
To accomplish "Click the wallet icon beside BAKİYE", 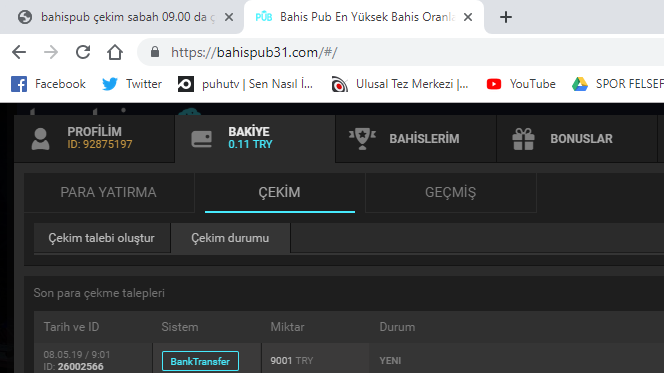I will click(202, 139).
